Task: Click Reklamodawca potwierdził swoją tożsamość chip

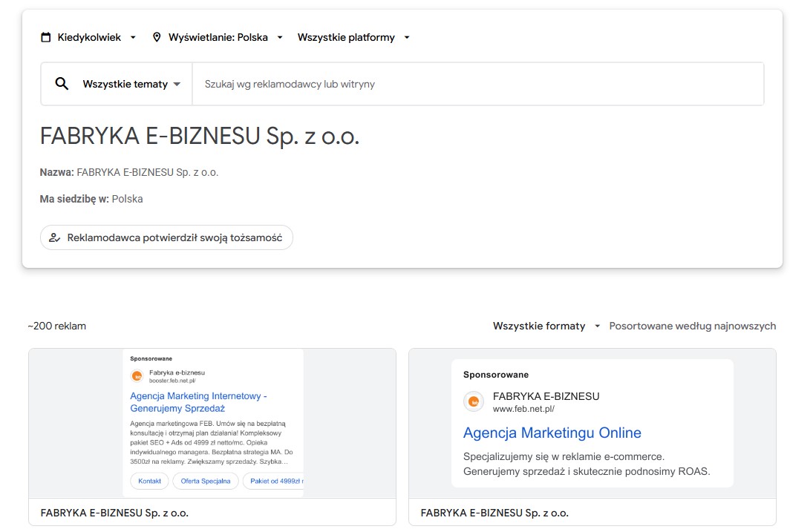Action: pos(167,237)
